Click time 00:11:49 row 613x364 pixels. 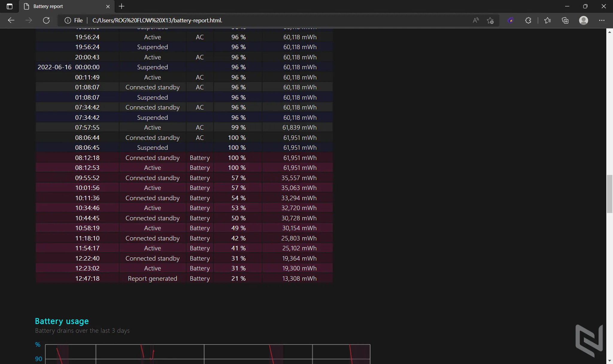click(x=87, y=77)
